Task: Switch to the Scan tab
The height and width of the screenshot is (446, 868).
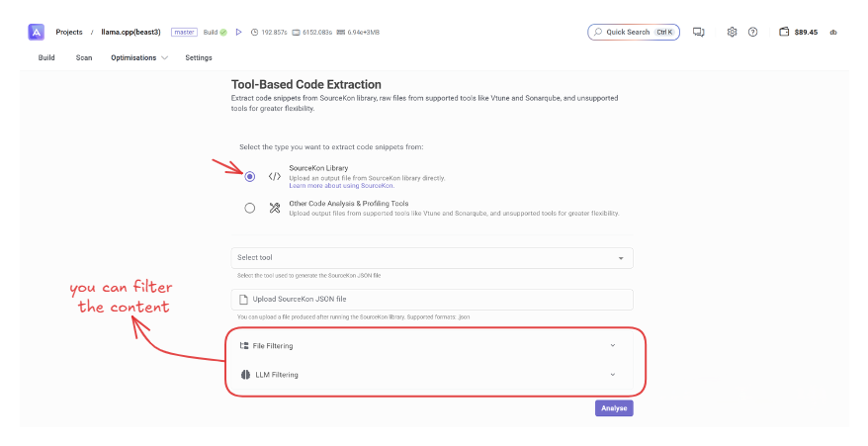Action: tap(84, 58)
